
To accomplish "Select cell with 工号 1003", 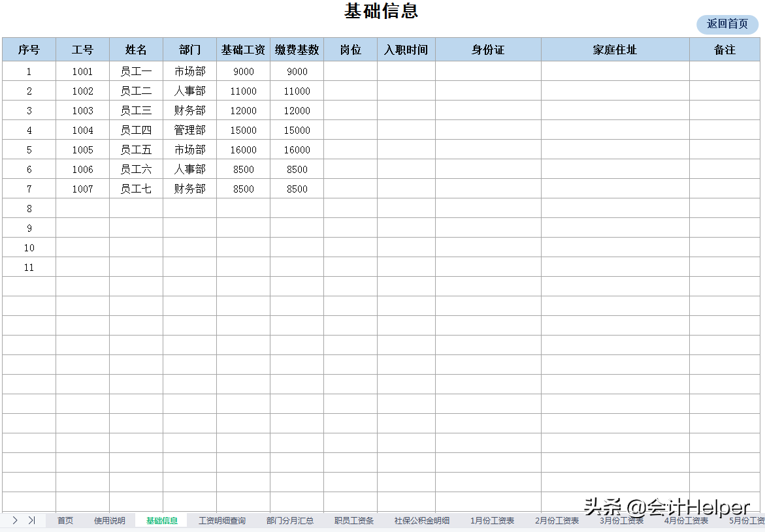I will (82, 110).
